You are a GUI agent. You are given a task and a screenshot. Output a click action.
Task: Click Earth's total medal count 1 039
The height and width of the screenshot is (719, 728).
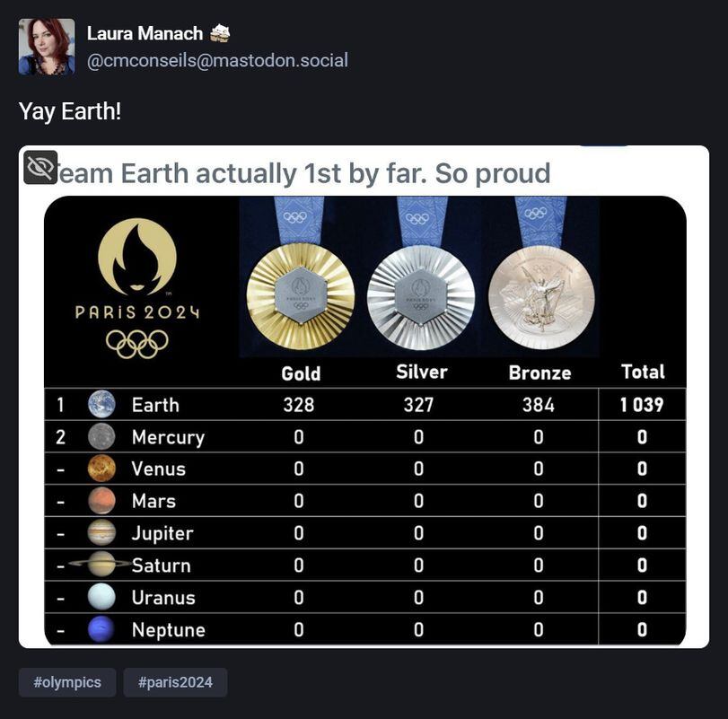pyautogui.click(x=642, y=405)
